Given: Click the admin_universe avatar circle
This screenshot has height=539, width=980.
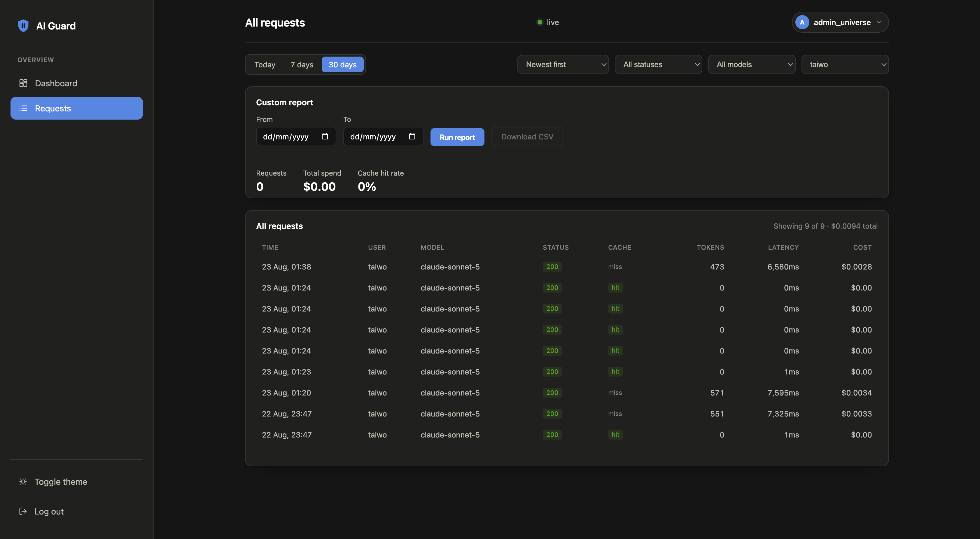Looking at the screenshot, I should [802, 22].
